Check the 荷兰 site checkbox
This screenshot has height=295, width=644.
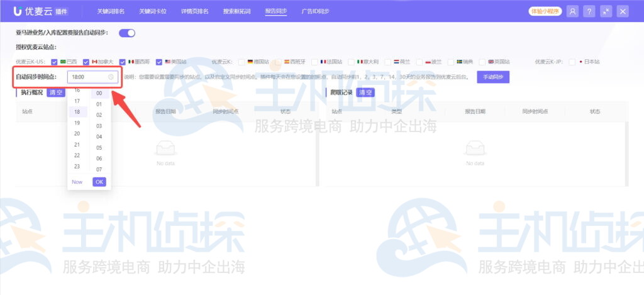pyautogui.click(x=387, y=62)
